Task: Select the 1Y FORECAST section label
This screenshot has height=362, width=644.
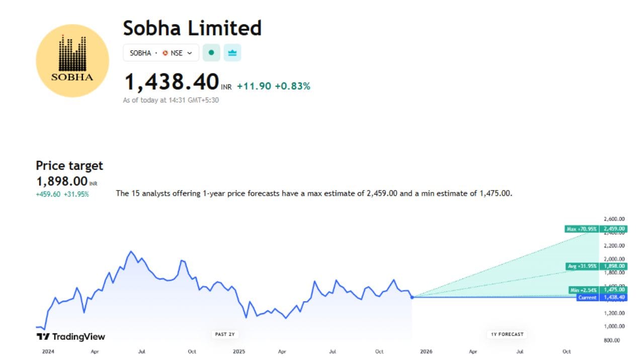Action: [x=506, y=334]
